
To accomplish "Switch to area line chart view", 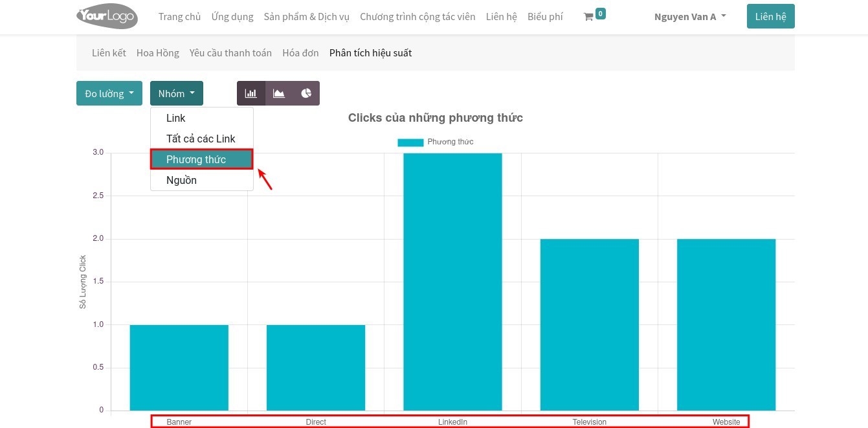I will (x=279, y=93).
